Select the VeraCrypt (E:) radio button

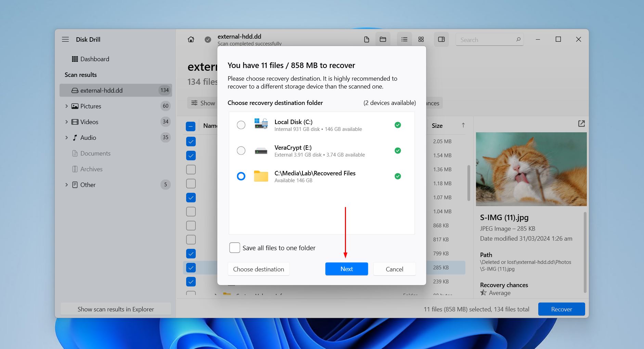tap(241, 150)
